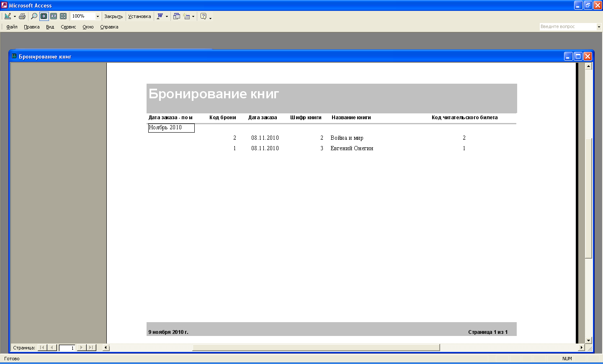Open the 100% zoom dropdown
Screen dimensions: 603x364
pyautogui.click(x=98, y=16)
